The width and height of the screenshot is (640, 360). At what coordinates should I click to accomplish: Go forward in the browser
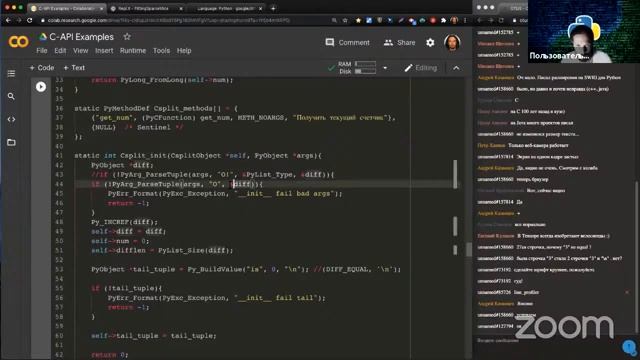tap(19, 20)
